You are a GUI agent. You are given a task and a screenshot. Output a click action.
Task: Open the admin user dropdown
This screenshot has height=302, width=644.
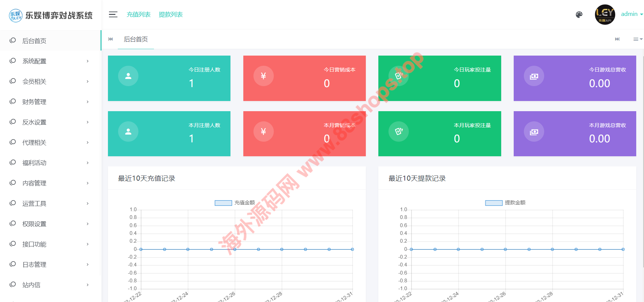coord(631,14)
